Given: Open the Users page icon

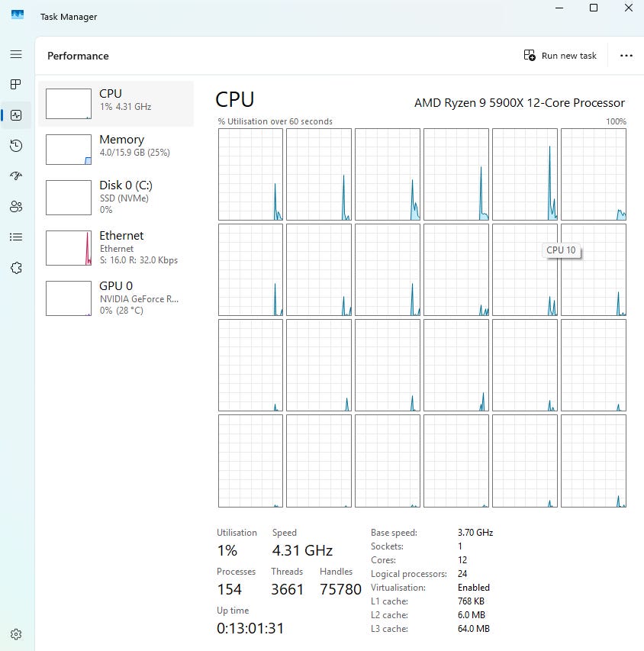Looking at the screenshot, I should pyautogui.click(x=16, y=206).
